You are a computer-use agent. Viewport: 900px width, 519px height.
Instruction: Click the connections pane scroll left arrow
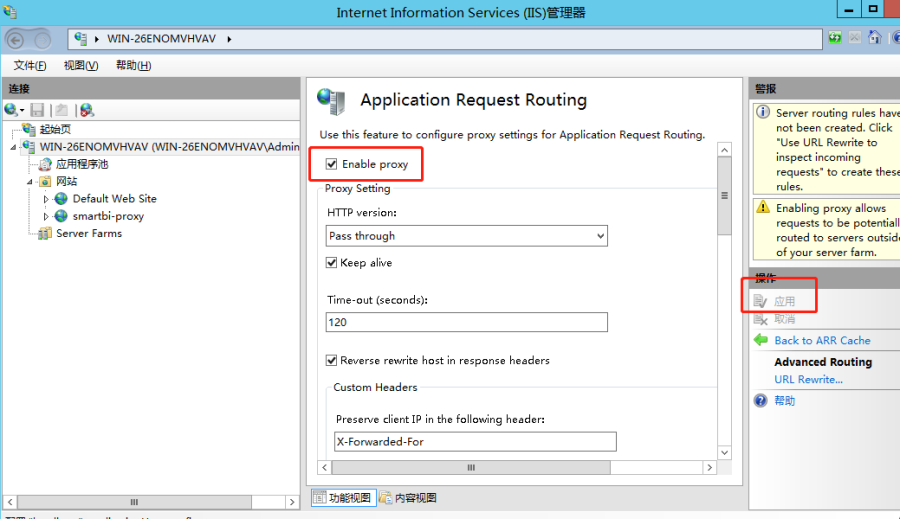tap(10, 502)
